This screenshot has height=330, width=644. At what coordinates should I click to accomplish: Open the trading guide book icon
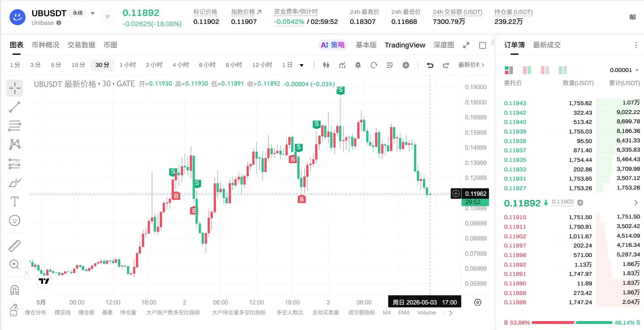633,17
